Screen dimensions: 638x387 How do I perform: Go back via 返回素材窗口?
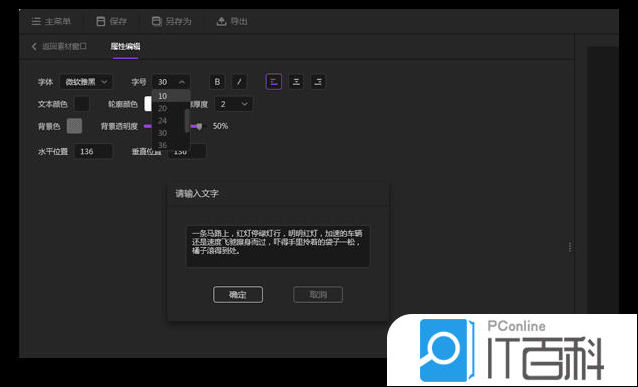click(x=59, y=46)
